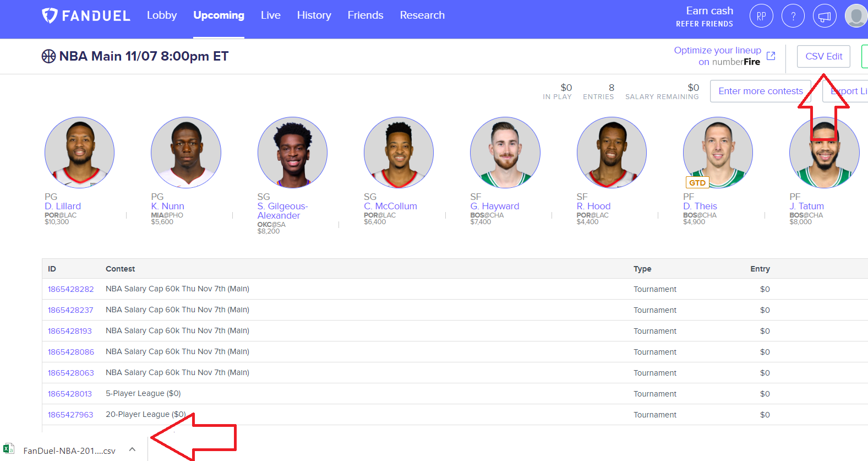Viewport: 868px width, 461px height.
Task: Click D. Theis player photo
Action: 718,153
